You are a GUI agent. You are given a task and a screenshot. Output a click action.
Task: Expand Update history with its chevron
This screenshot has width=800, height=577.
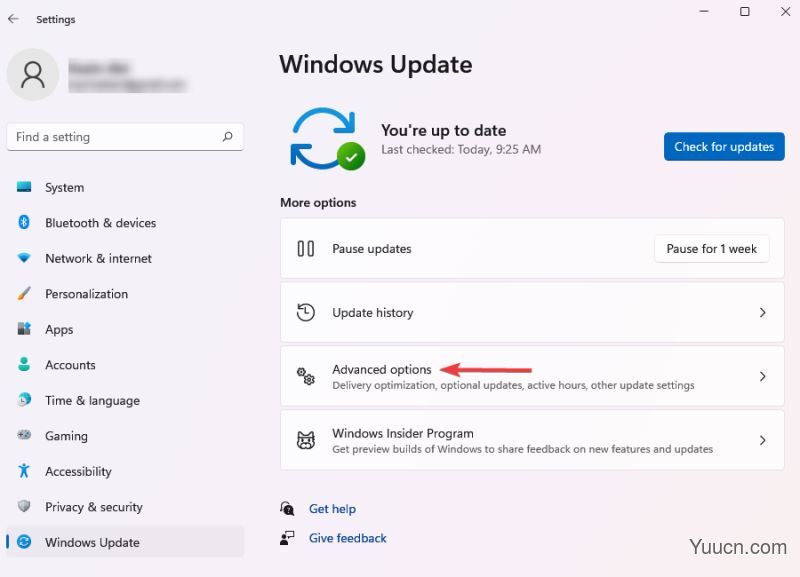click(762, 312)
